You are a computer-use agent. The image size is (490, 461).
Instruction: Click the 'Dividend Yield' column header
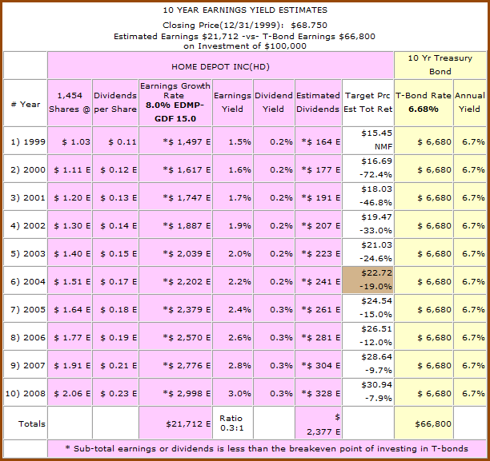[x=274, y=102]
